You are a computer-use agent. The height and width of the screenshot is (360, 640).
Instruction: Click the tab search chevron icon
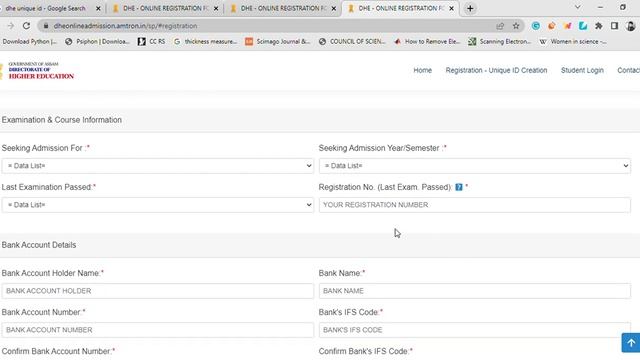point(578,7)
